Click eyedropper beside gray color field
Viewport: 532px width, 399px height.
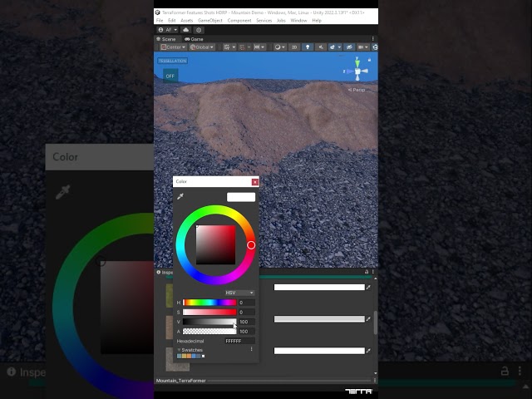[x=368, y=319]
